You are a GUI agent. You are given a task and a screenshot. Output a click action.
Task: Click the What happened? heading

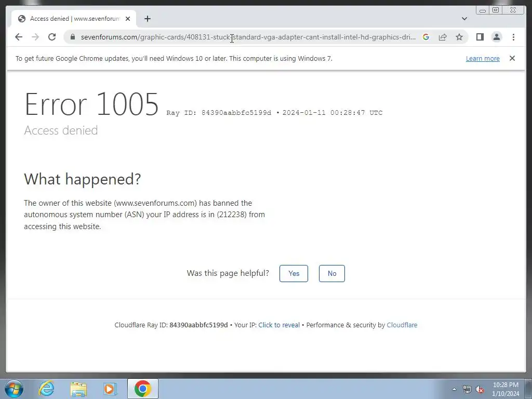83,179
